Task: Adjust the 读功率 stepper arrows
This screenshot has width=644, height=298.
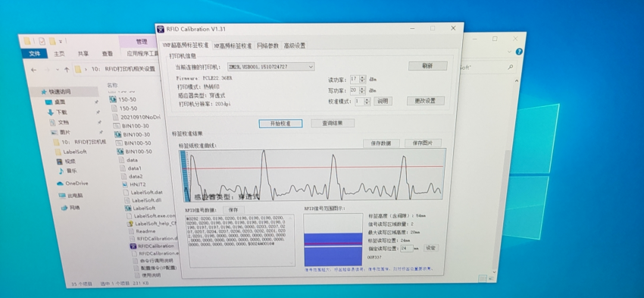Action: pyautogui.click(x=362, y=79)
